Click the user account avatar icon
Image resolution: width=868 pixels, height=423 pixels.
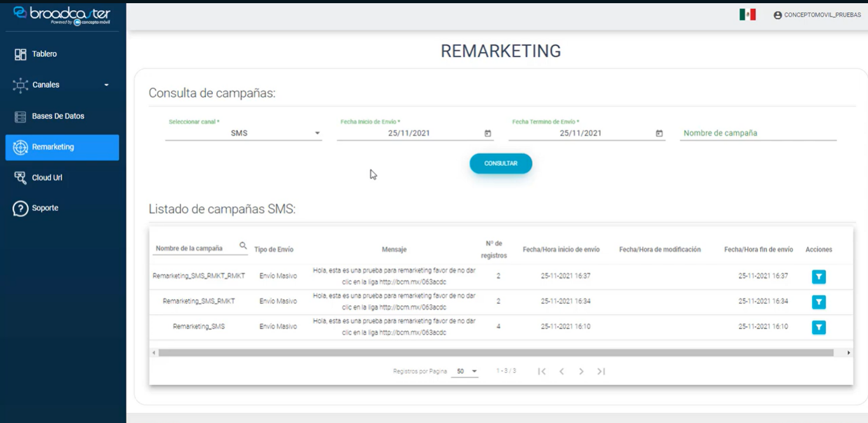(x=778, y=15)
